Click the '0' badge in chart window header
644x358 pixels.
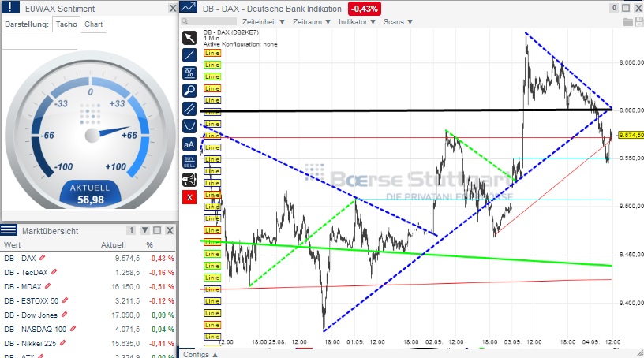click(615, 7)
